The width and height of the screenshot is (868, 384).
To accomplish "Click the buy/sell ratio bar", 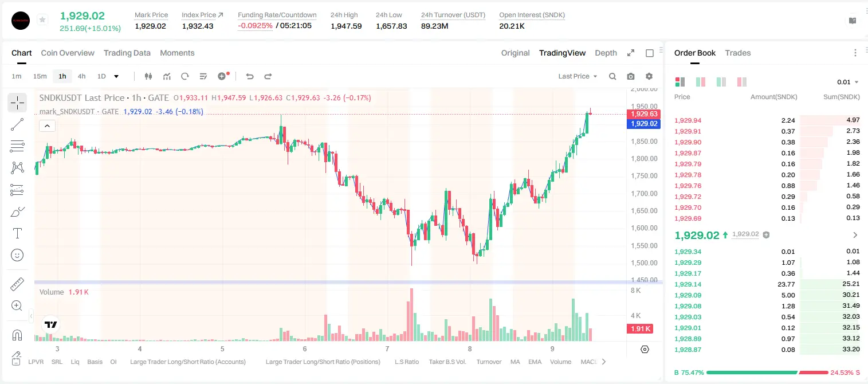I will click(767, 373).
